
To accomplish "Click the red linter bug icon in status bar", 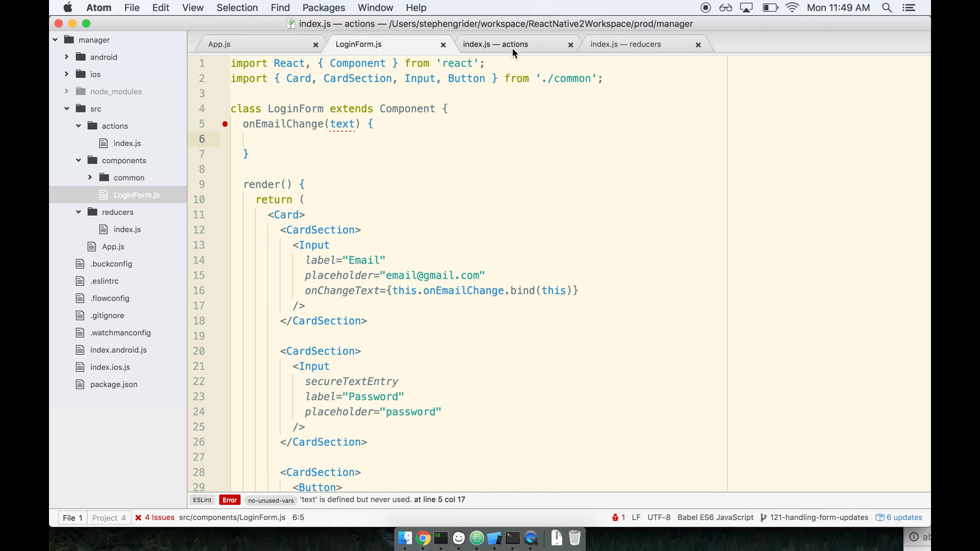I will coord(615,517).
